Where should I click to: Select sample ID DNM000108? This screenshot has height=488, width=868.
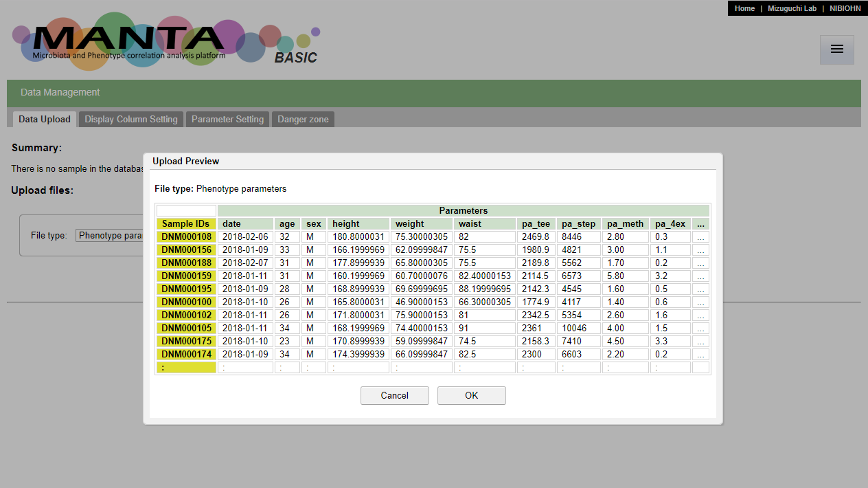(186, 236)
